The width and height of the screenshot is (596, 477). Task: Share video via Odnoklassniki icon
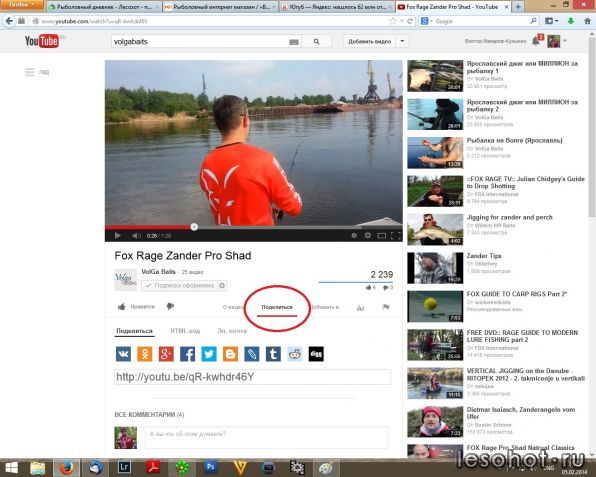(145, 354)
